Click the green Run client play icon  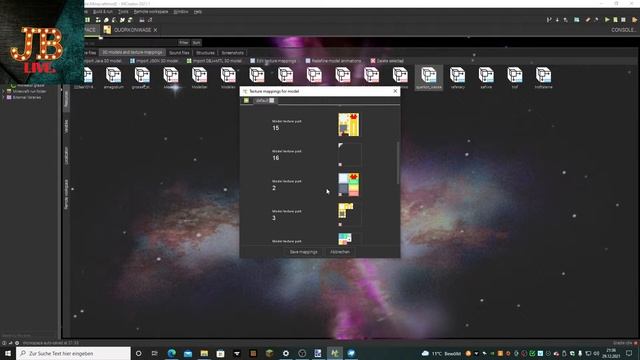pyautogui.click(x=607, y=20)
